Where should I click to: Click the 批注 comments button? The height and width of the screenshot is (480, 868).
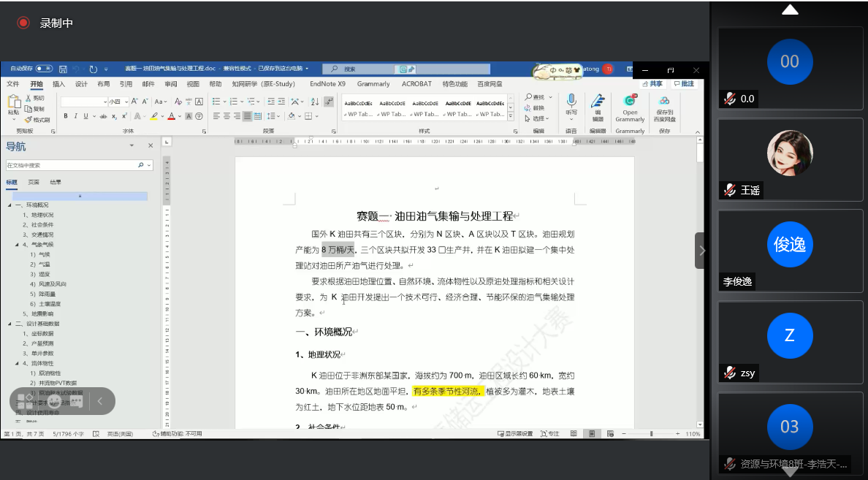pyautogui.click(x=684, y=83)
